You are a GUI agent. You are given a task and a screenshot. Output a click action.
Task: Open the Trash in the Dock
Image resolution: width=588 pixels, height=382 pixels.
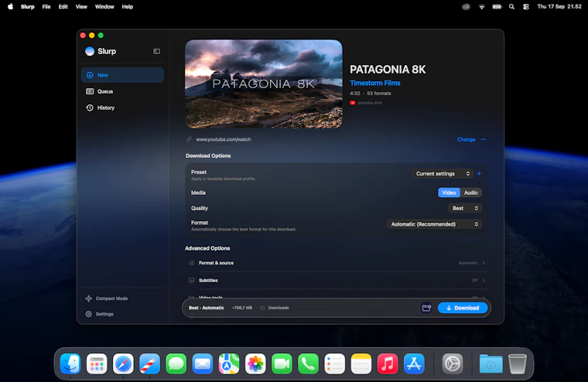point(518,363)
